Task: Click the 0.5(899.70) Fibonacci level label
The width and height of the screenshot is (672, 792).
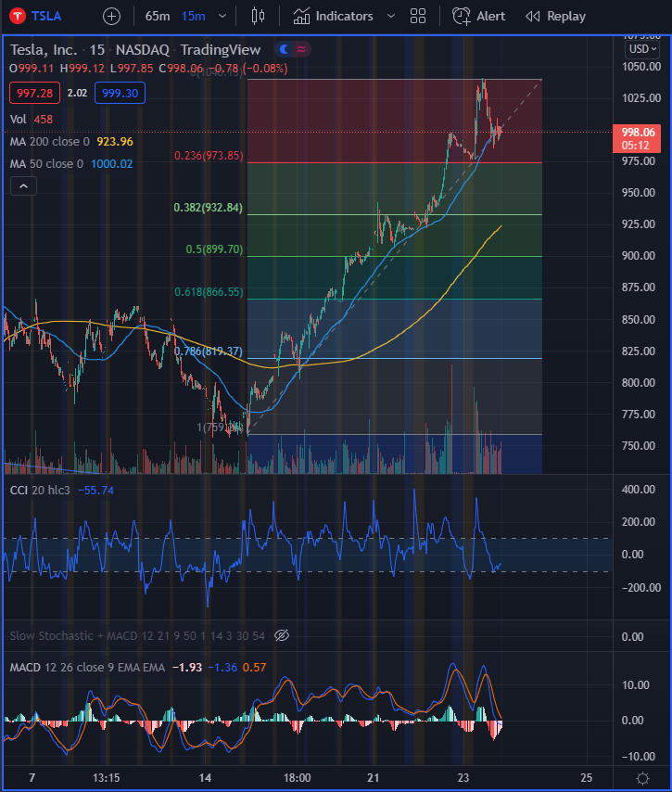Action: 214,249
